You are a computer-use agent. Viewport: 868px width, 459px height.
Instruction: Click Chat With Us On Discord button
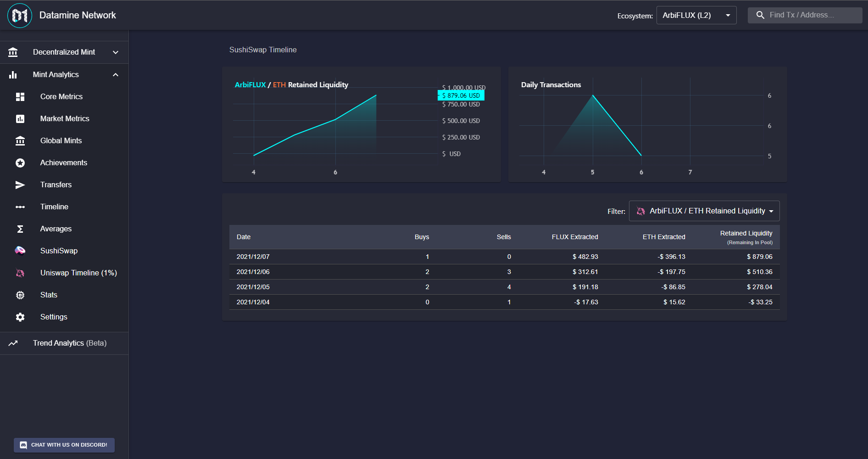coord(64,445)
